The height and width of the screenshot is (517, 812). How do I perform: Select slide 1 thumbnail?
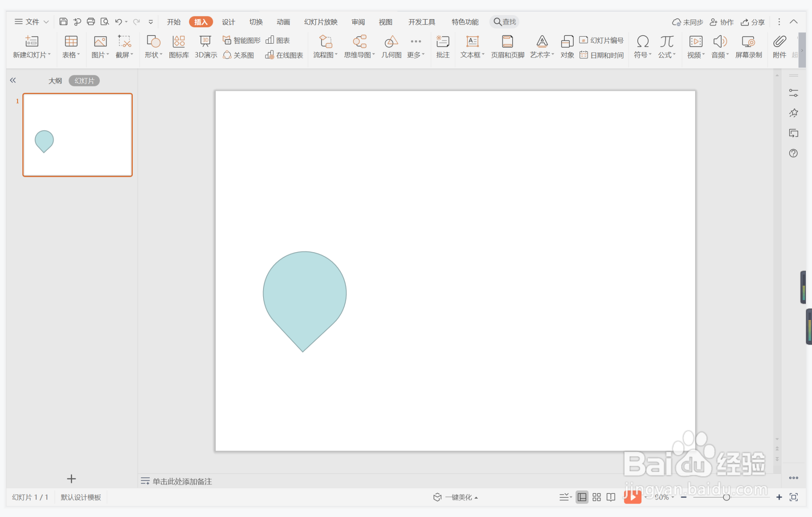[x=77, y=135]
